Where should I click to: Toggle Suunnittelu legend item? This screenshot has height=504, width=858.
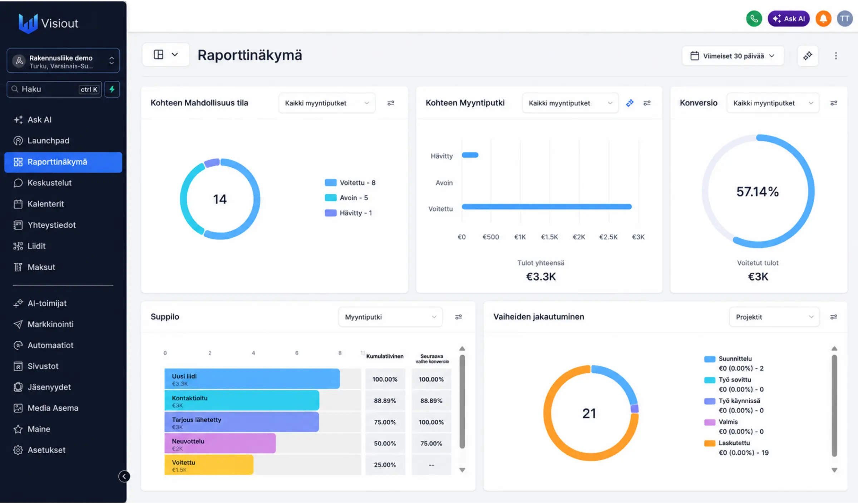click(x=734, y=363)
